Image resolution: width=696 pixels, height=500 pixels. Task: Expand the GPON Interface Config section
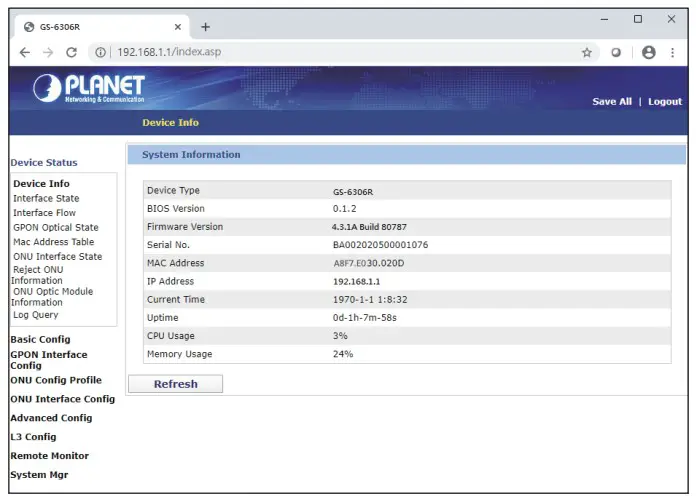[x=49, y=360]
